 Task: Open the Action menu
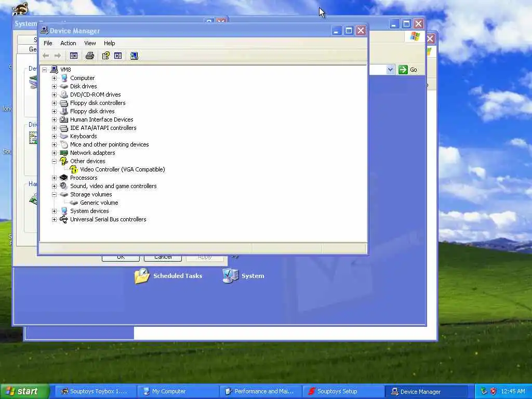pos(68,43)
